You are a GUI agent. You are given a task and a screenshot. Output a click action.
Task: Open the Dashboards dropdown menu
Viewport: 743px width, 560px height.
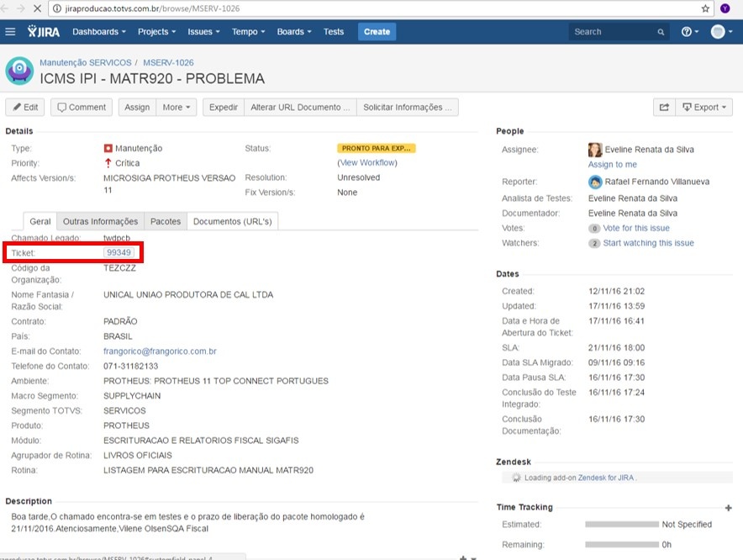[99, 32]
